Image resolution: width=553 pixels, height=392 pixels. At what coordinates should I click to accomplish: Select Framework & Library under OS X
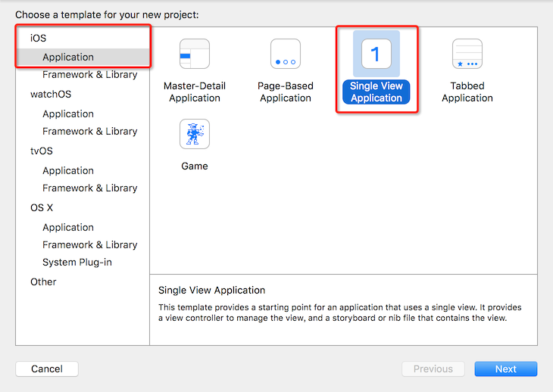pos(89,244)
